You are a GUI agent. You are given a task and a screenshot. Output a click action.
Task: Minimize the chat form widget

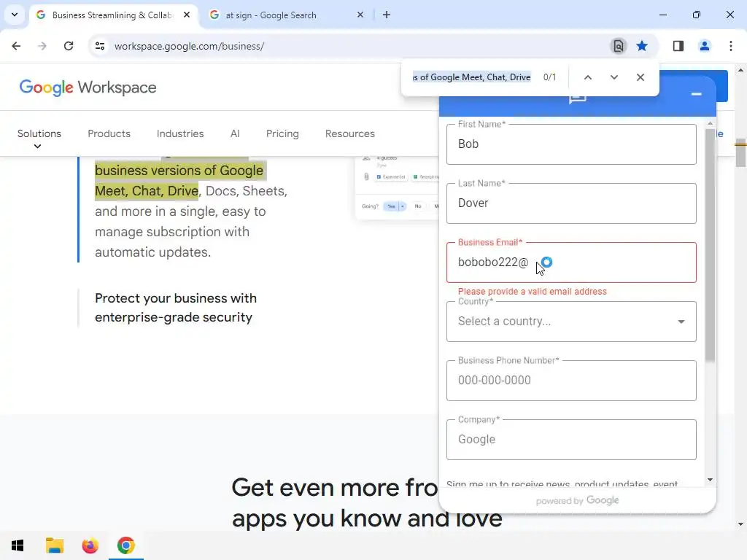pos(696,94)
